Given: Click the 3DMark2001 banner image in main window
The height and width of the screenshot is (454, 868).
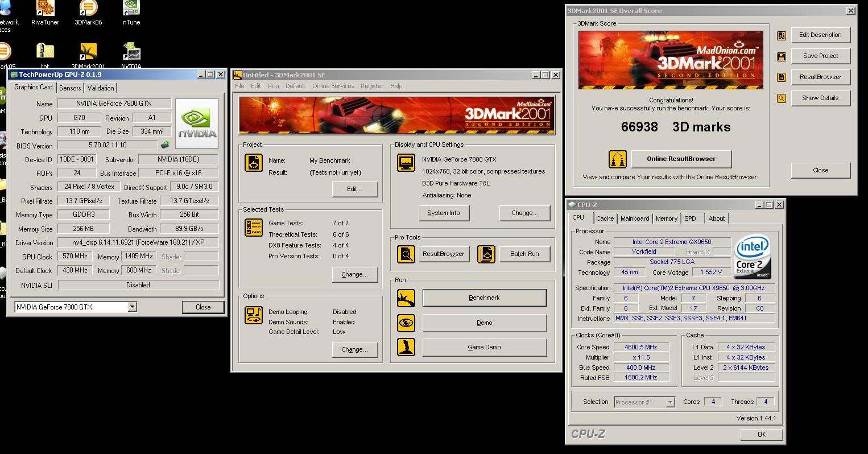Looking at the screenshot, I should point(397,115).
